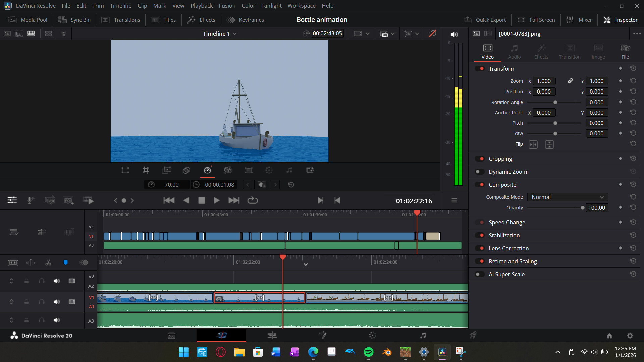Open the Transitions panel
The image size is (644, 362).
tap(121, 20)
